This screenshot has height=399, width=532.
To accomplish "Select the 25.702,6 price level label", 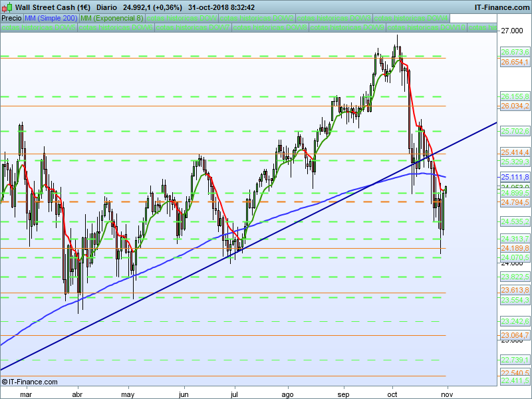I will tap(515, 131).
